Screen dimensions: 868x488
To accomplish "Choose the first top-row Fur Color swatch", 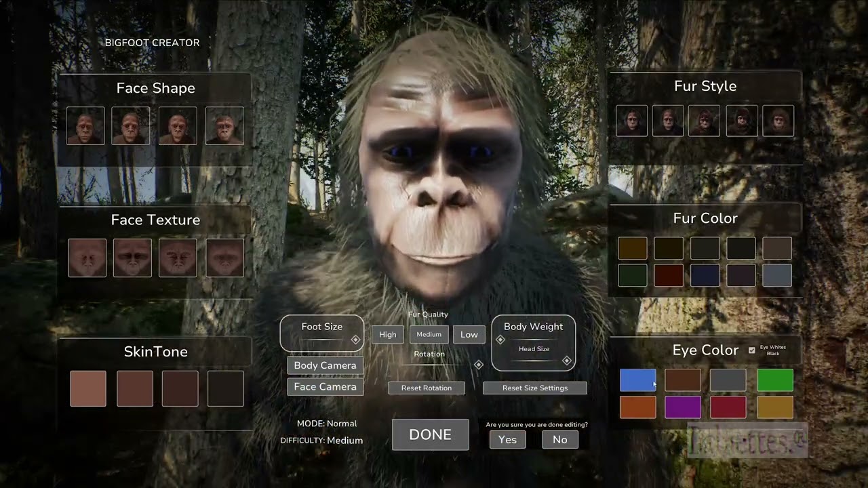I will [633, 248].
